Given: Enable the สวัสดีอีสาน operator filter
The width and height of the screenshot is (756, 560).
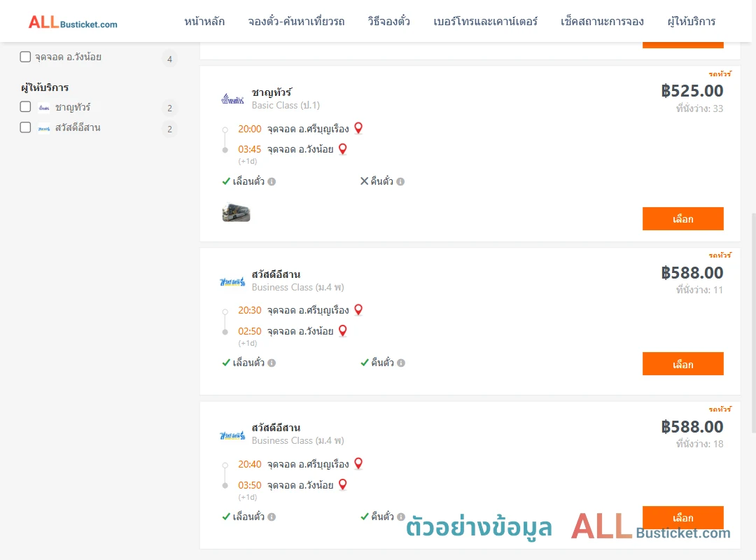Looking at the screenshot, I should click(x=25, y=127).
